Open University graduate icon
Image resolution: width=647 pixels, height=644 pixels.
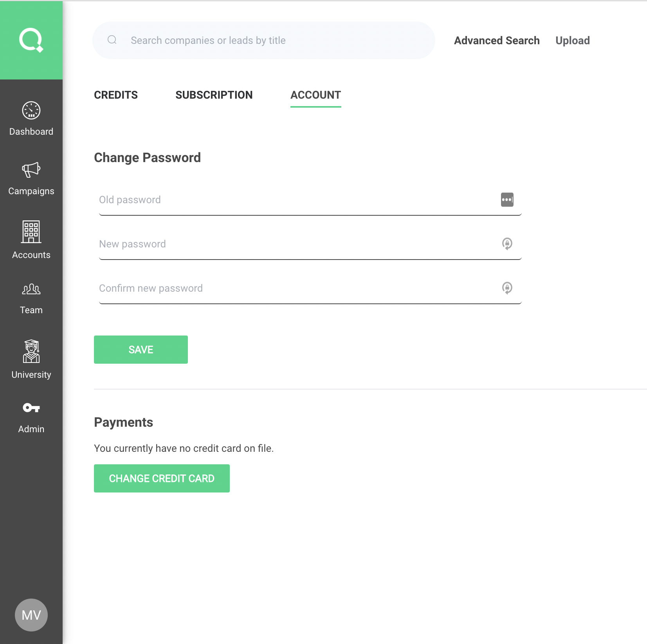point(31,352)
